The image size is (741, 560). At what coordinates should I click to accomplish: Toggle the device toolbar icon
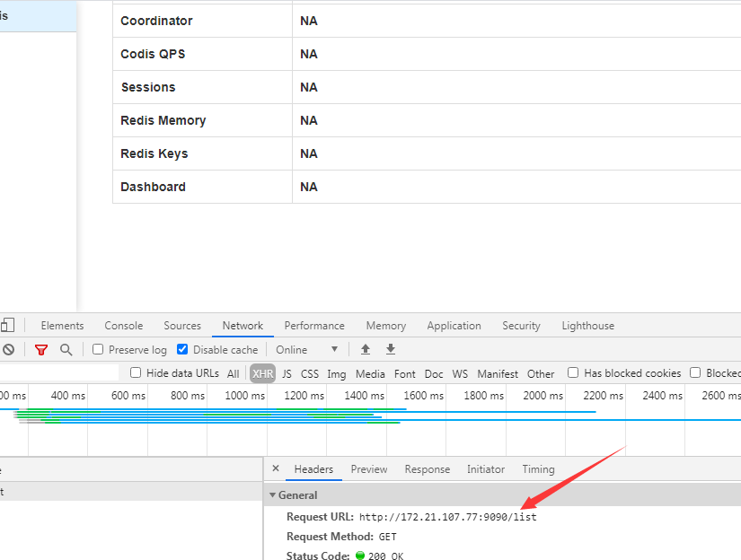point(7,325)
